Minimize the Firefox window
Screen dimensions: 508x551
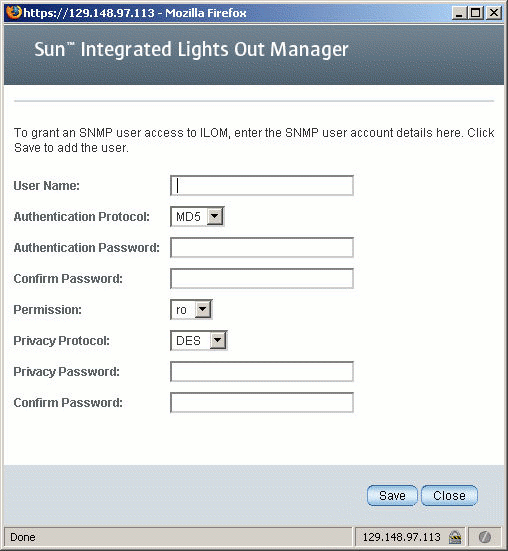(459, 13)
